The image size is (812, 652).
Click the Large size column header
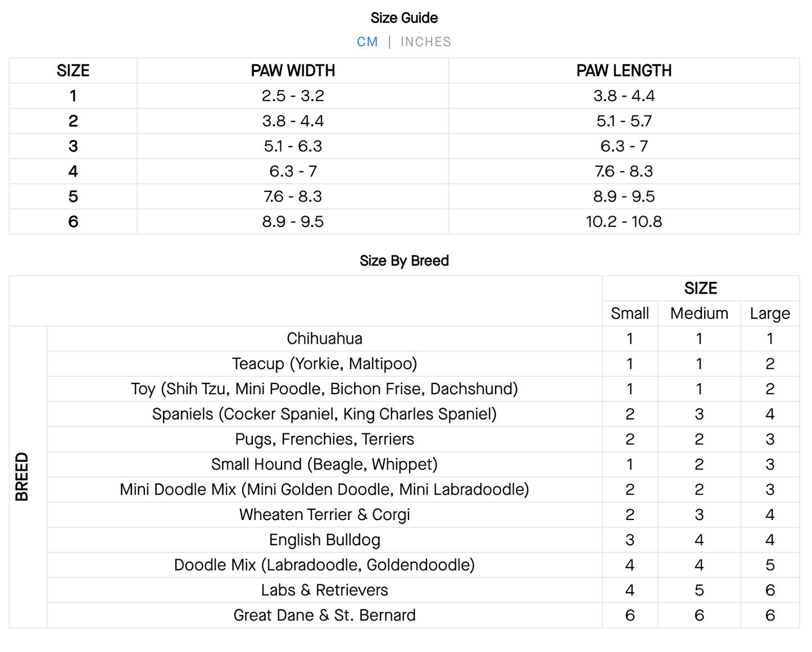pos(770,313)
